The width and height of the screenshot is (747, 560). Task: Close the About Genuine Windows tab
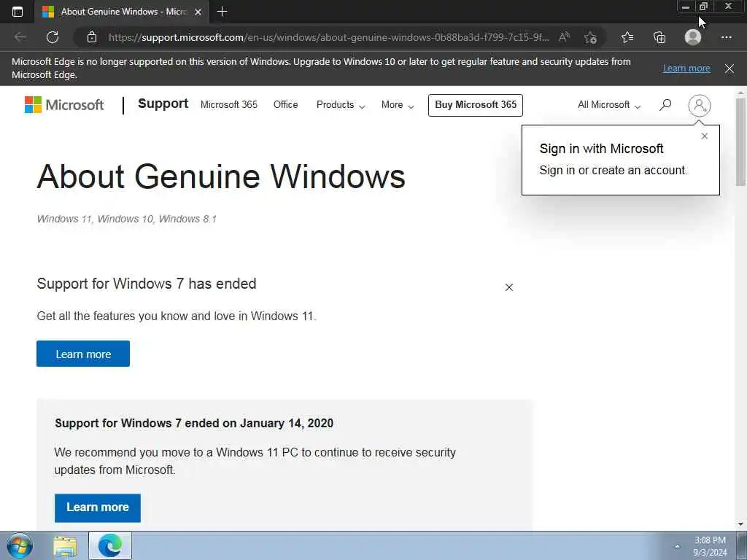pos(198,12)
